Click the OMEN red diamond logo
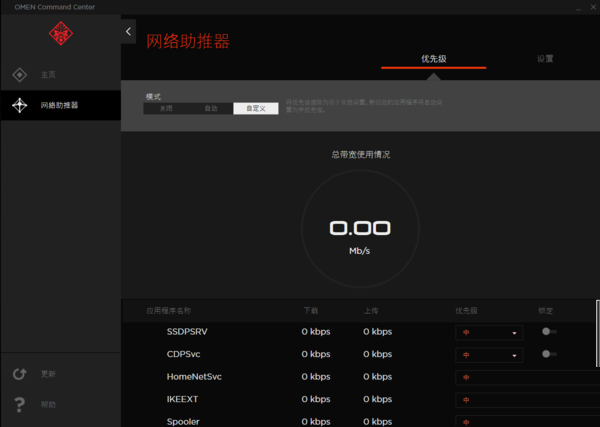The height and width of the screenshot is (427, 600). [x=61, y=34]
